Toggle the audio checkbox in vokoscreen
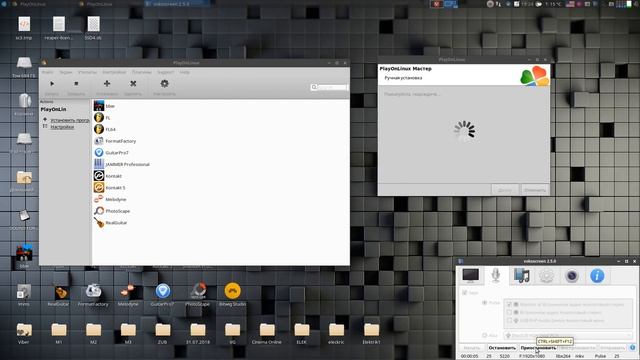The width and height of the screenshot is (640, 360). click(464, 293)
